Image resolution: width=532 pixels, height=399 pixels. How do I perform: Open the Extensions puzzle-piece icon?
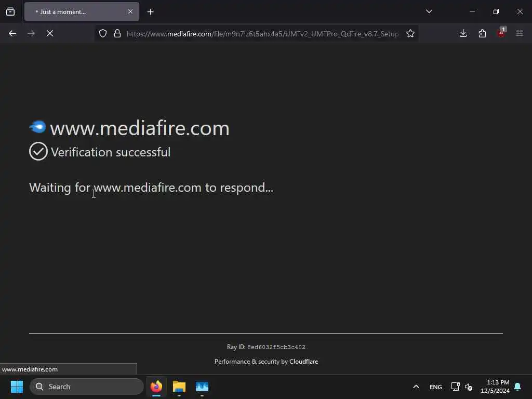pos(482,33)
